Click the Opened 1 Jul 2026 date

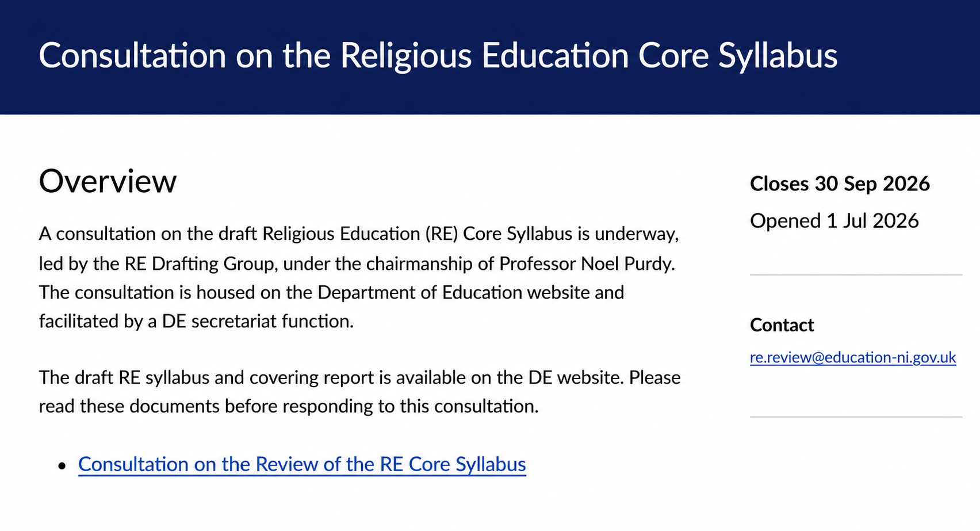coord(834,221)
